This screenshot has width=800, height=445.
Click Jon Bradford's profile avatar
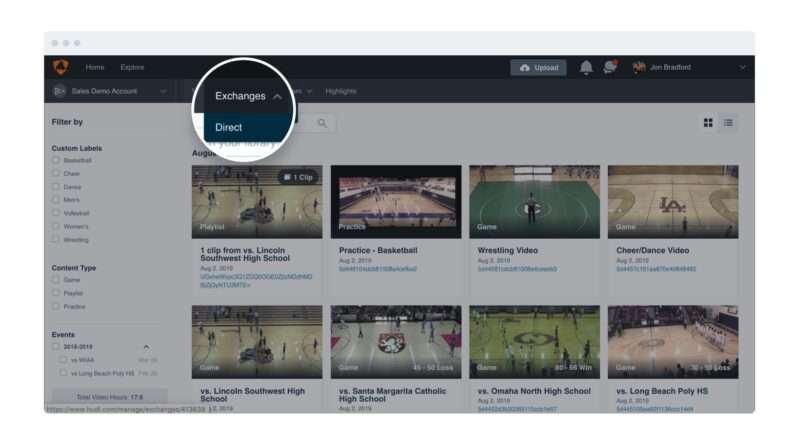(639, 67)
